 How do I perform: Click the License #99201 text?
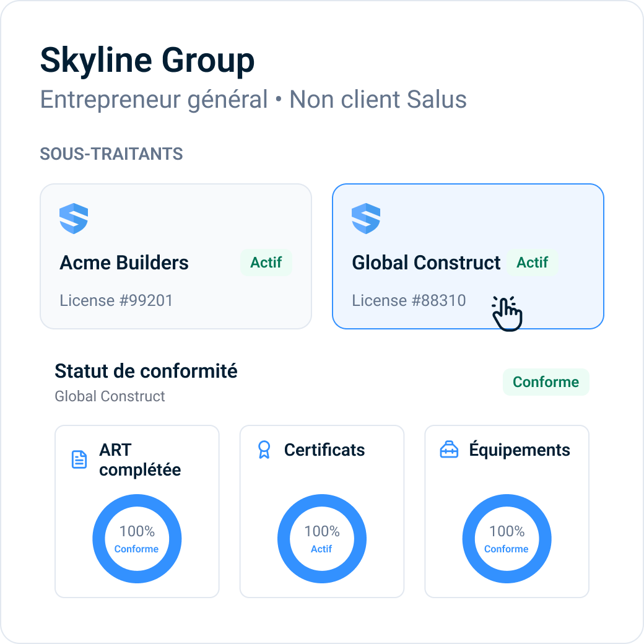116,301
